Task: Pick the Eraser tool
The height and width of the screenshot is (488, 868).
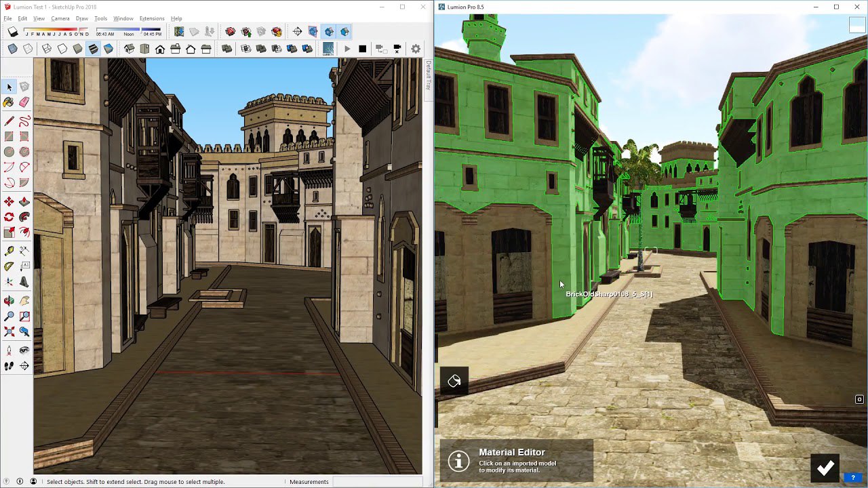Action: [24, 102]
